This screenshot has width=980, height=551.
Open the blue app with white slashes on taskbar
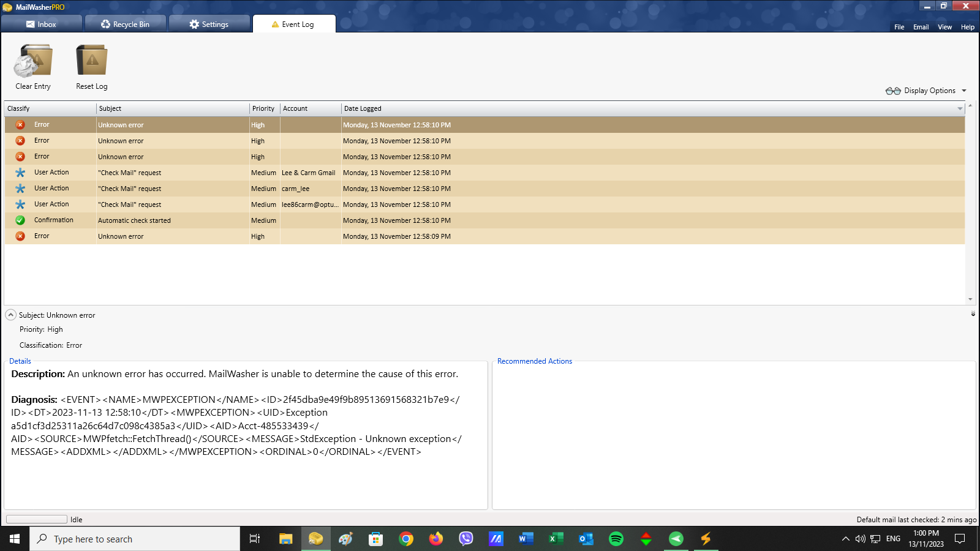[x=496, y=539]
